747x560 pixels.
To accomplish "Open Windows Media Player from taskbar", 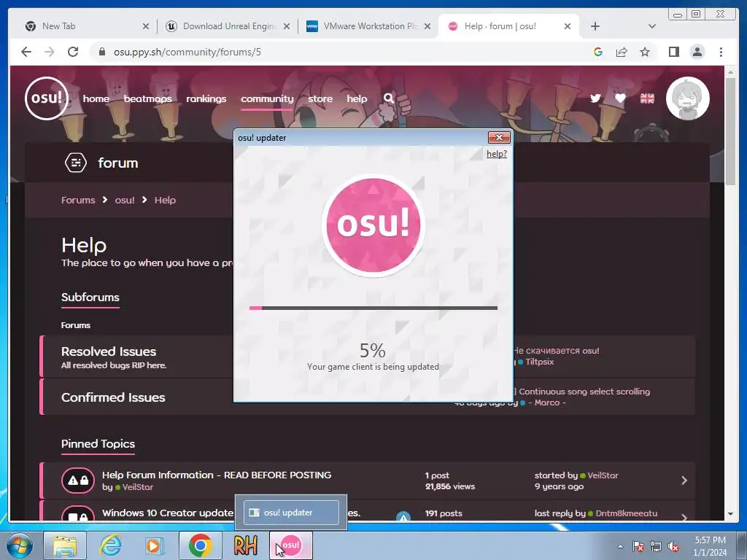I will [155, 545].
